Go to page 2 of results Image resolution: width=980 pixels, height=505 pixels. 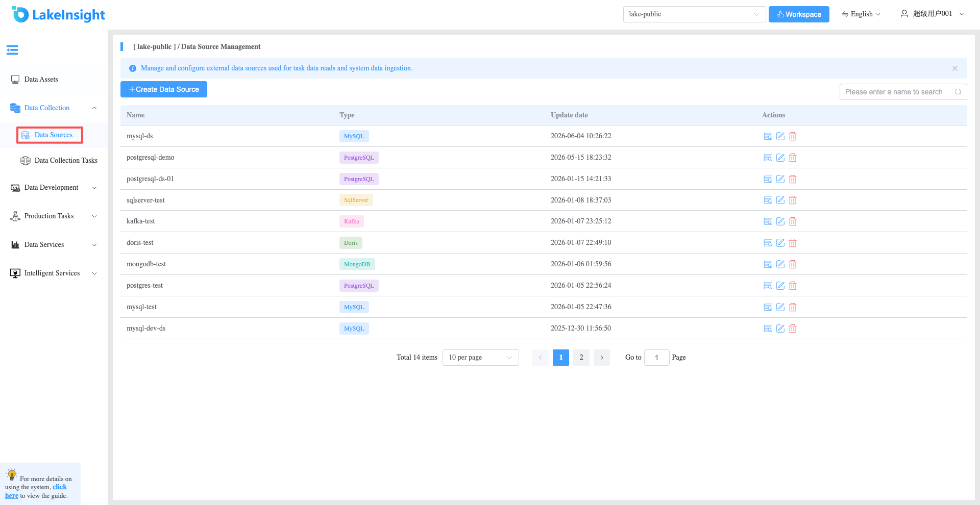(x=581, y=358)
